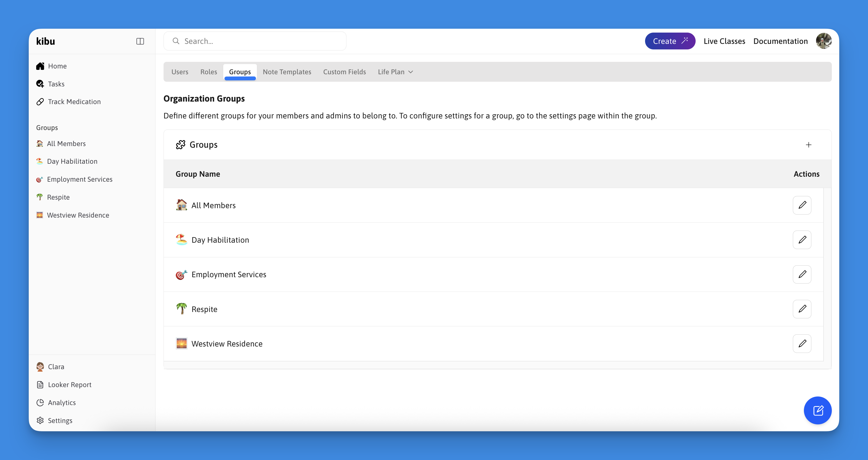Open the Live Classes link

tap(724, 41)
